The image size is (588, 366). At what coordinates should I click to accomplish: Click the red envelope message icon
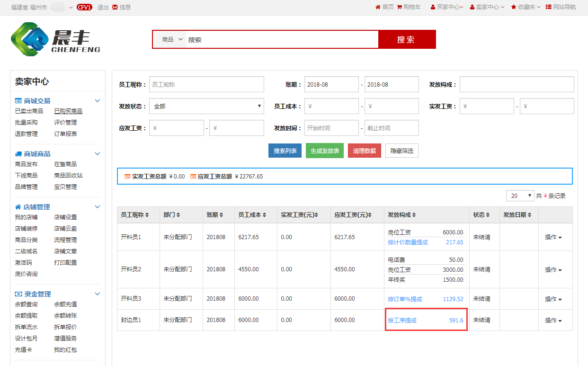[115, 7]
